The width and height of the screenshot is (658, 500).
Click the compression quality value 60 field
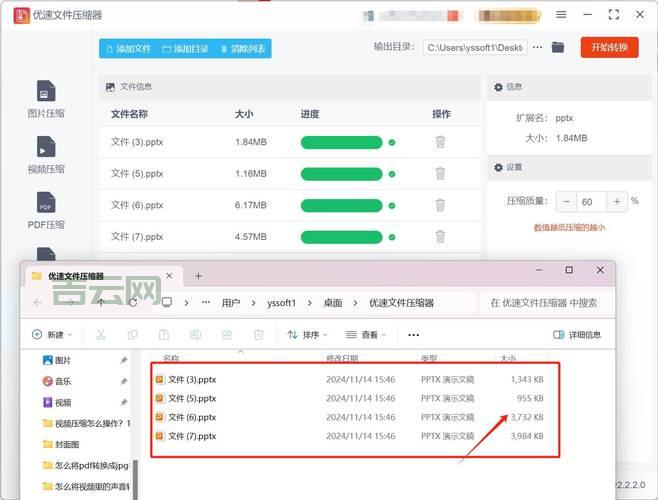tap(592, 202)
